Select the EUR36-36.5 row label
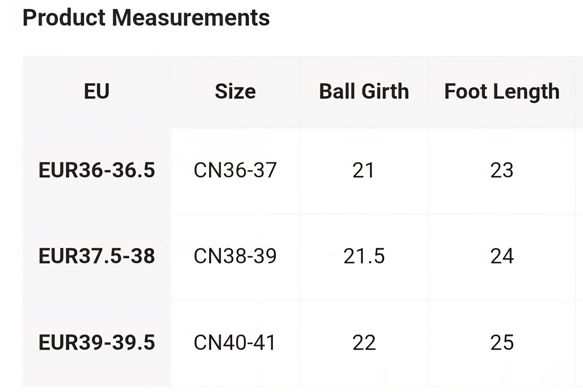This screenshot has width=583, height=392. [96, 170]
